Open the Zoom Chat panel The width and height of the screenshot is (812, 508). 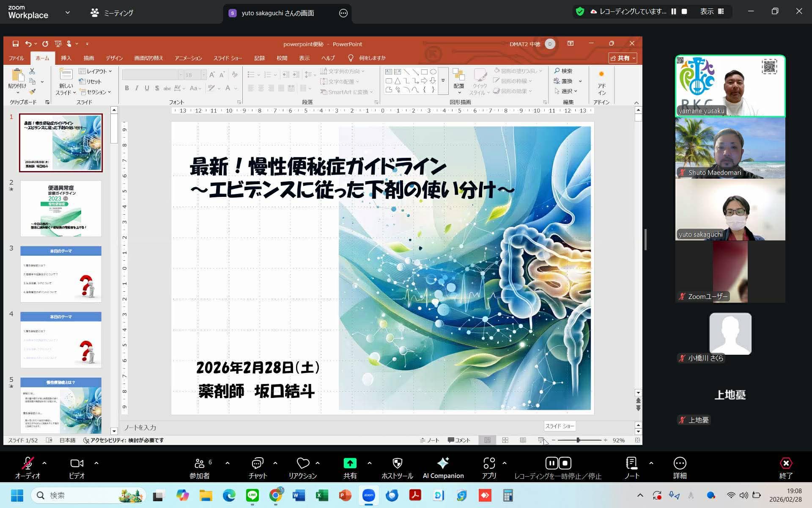point(258,464)
